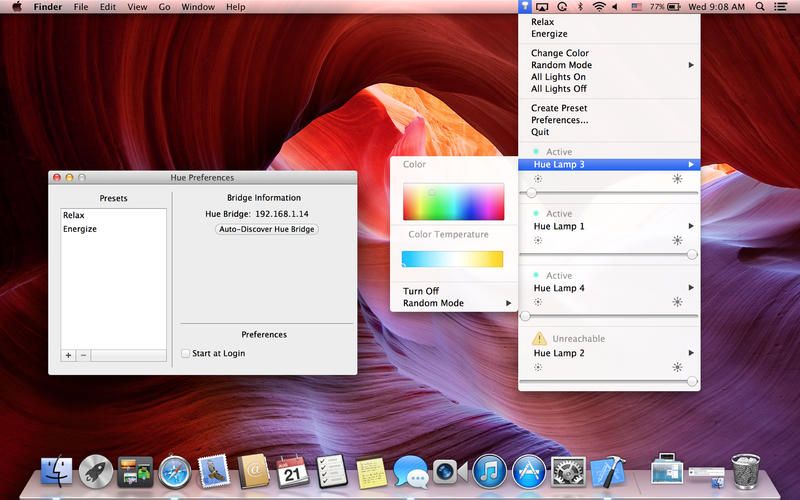Click the Auto-Discover Hue Bridge button

(265, 230)
